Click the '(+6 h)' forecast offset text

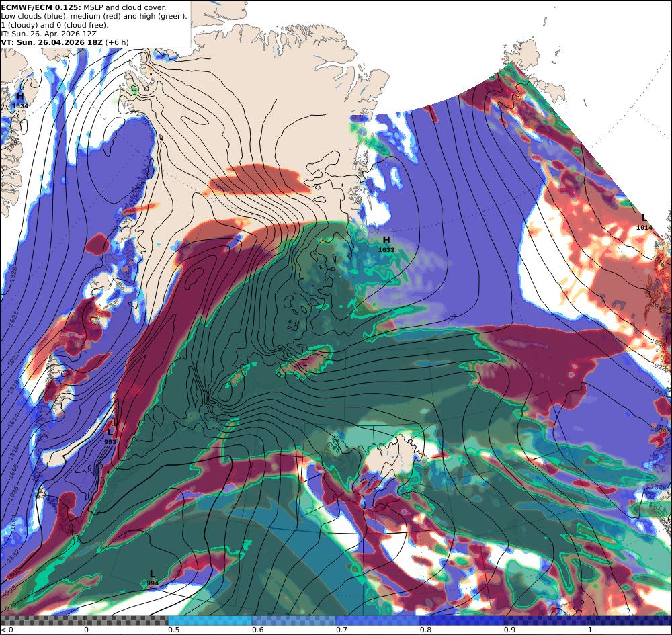116,42
